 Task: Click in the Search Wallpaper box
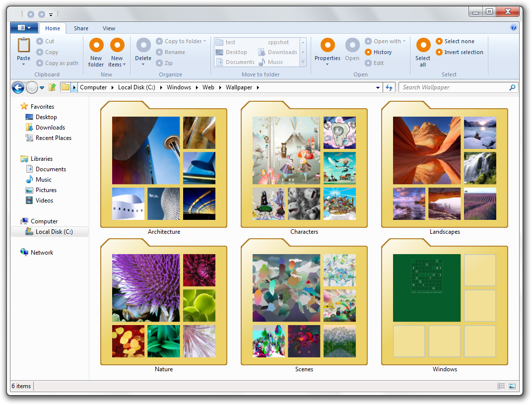454,87
